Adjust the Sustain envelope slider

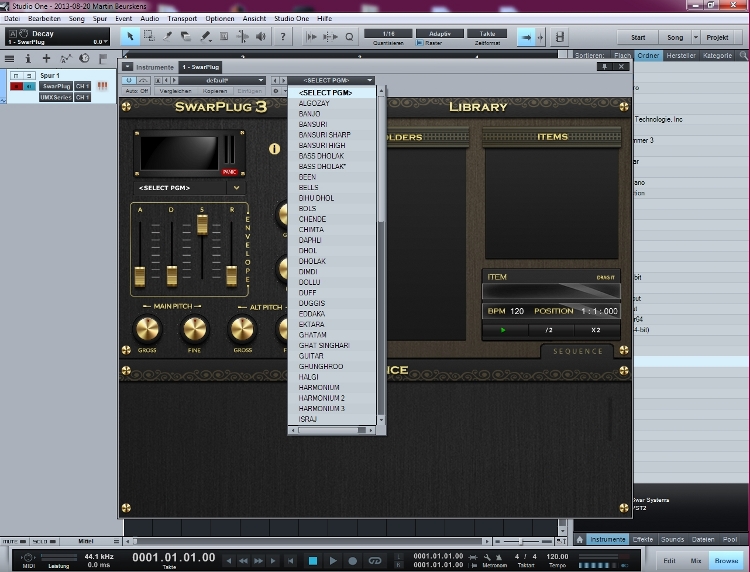click(202, 224)
